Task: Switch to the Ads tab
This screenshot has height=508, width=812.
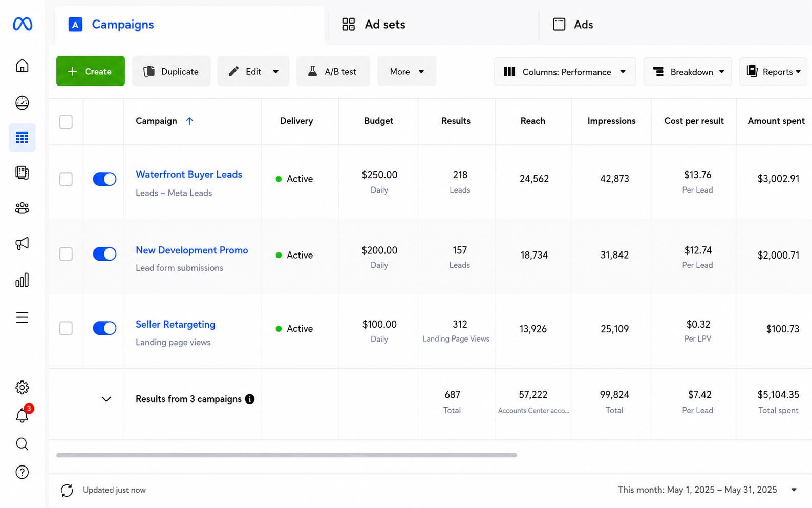Action: [573, 24]
